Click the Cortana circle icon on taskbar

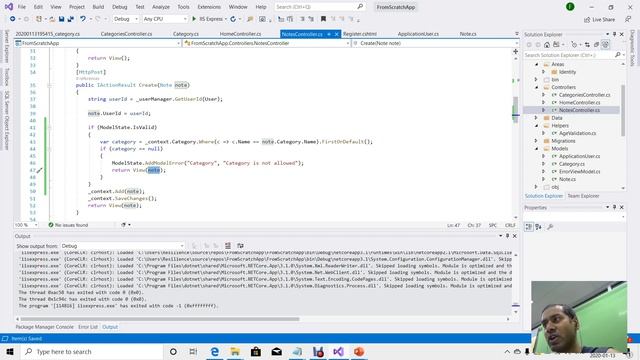pos(173,351)
